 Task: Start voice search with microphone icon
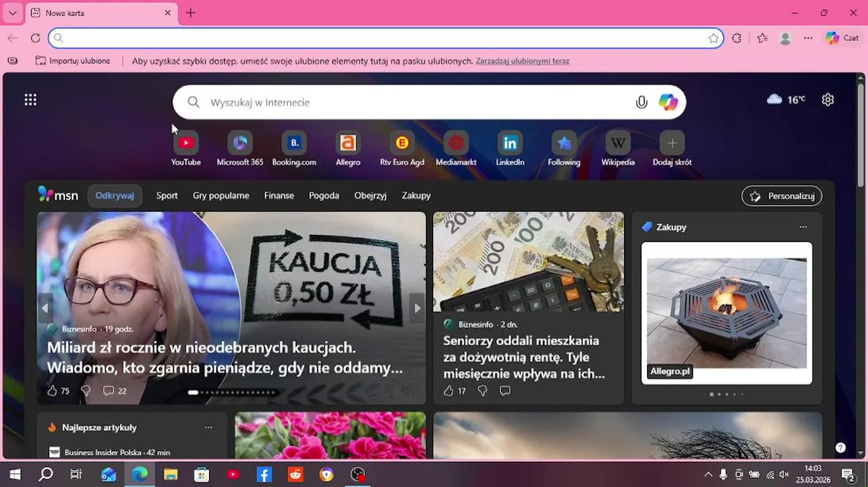click(642, 102)
